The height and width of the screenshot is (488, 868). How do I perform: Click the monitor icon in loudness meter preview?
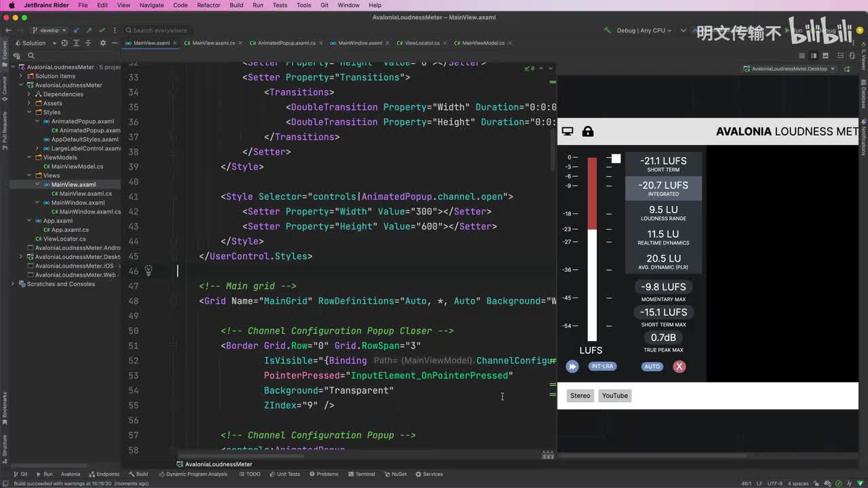pos(568,131)
